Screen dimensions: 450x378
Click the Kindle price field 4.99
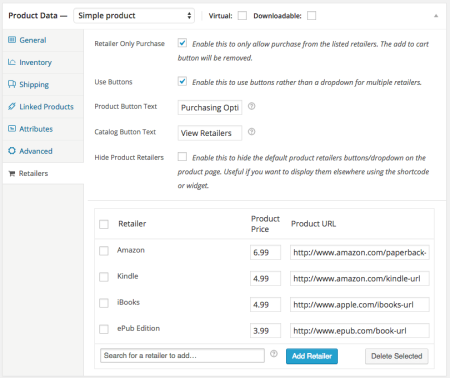[265, 278]
